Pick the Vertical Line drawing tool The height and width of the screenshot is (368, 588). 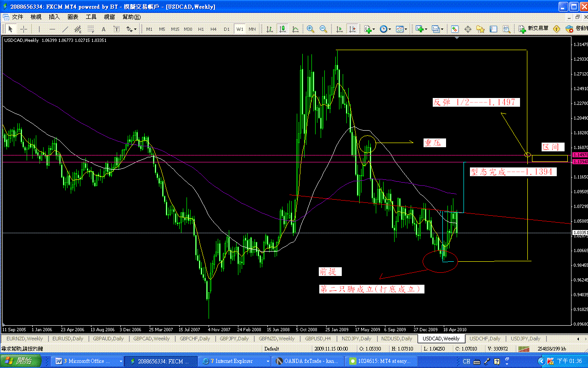point(39,29)
